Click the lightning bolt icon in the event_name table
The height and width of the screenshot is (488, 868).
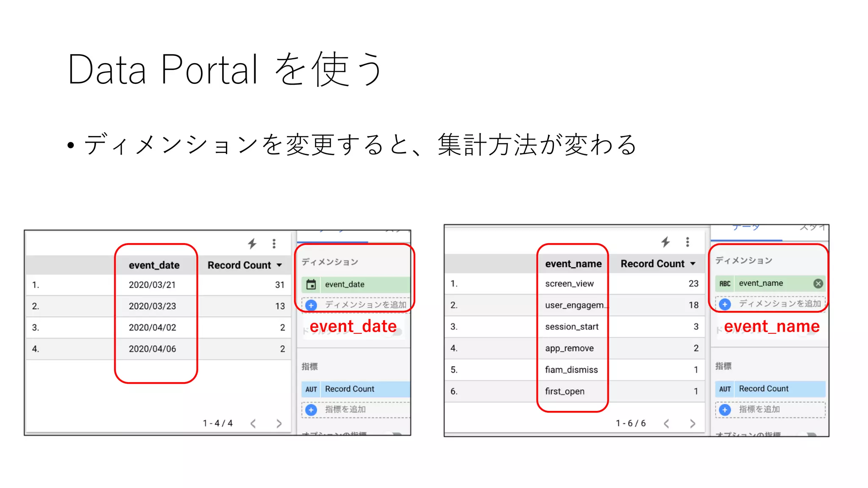[665, 242]
